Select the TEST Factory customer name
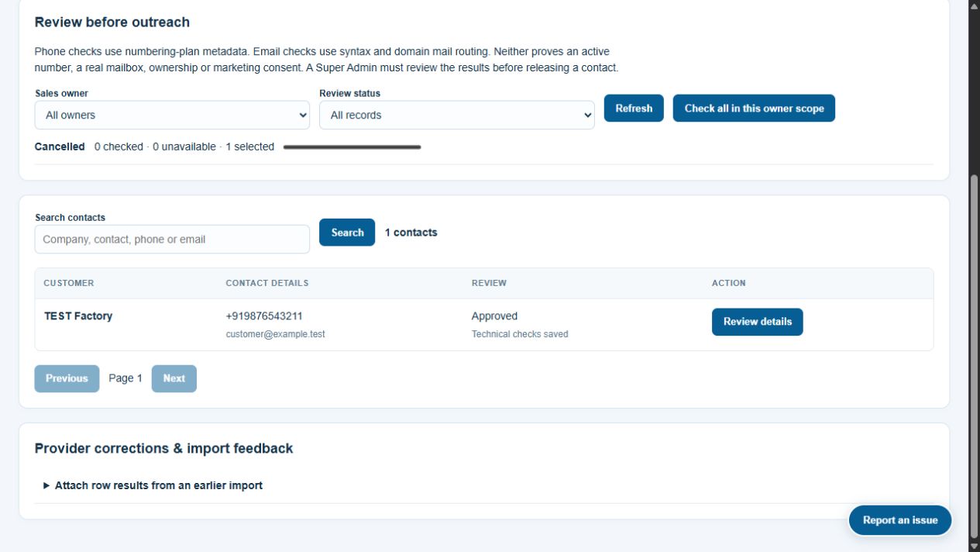 (78, 316)
